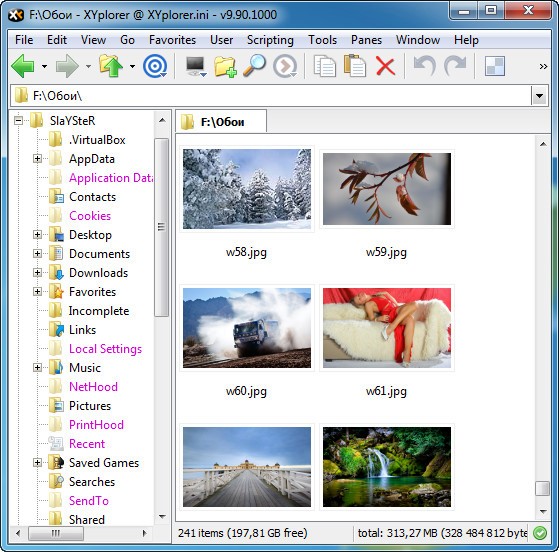Collapse the SlaYSteR tree node
The height and width of the screenshot is (552, 559).
[18, 120]
